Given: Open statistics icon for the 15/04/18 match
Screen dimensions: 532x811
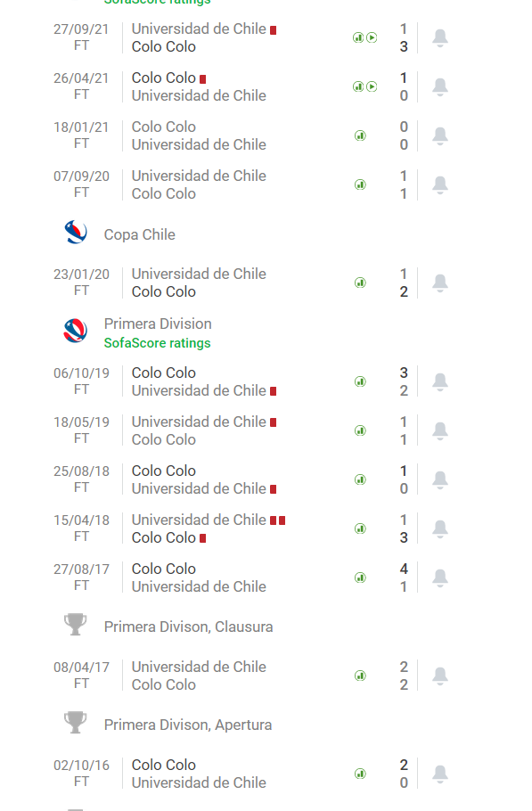Looking at the screenshot, I should click(359, 528).
